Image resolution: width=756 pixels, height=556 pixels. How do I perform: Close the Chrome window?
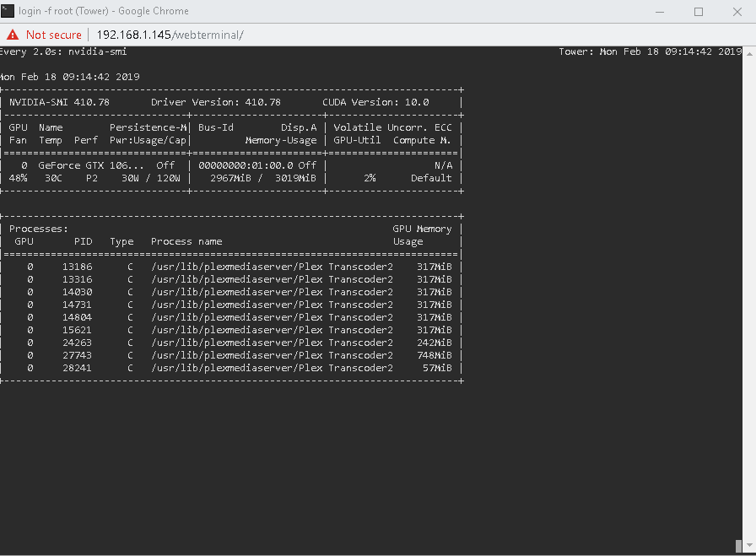(737, 12)
